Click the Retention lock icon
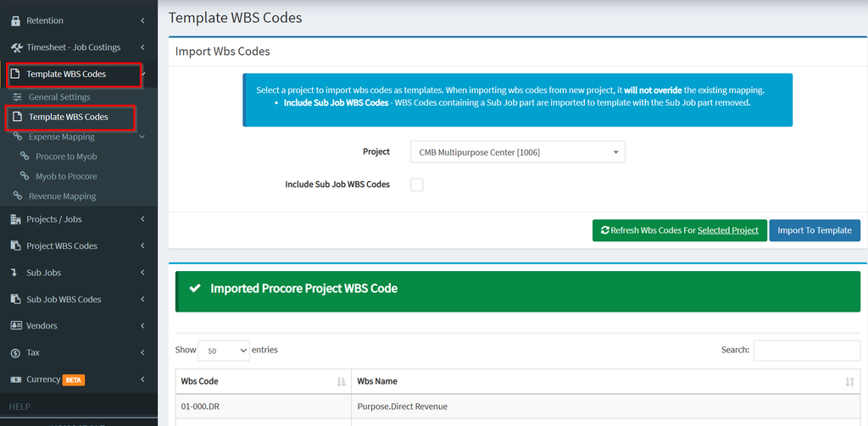 click(x=15, y=21)
